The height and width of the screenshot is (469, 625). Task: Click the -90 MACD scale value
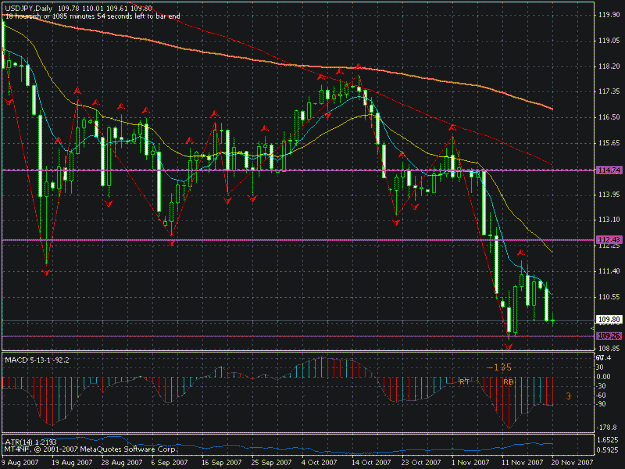(601, 404)
